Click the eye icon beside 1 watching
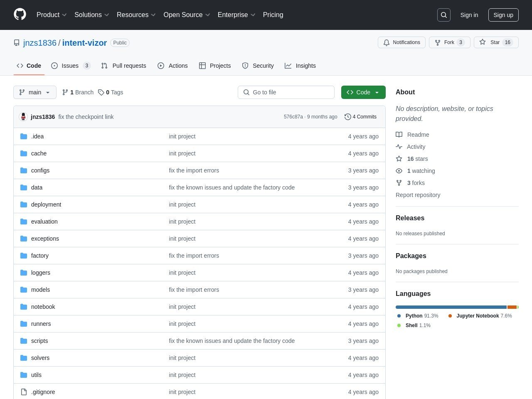The image size is (532, 399). click(x=399, y=171)
